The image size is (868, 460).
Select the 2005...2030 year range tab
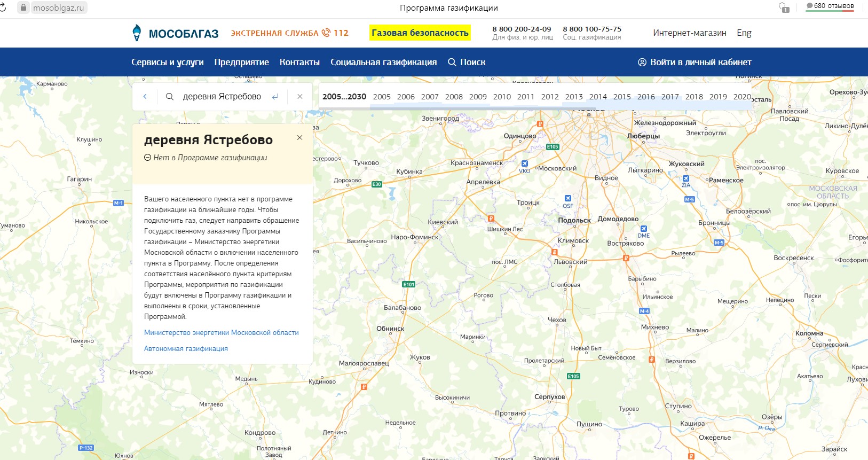coord(344,97)
